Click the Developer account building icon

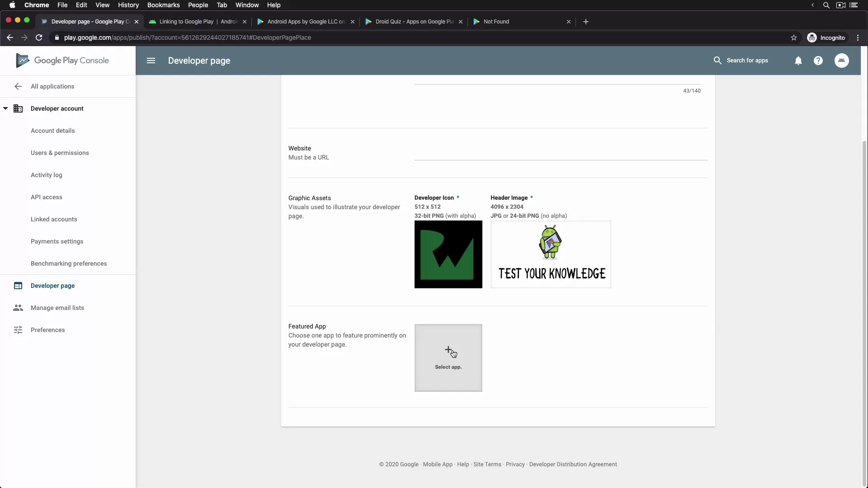pyautogui.click(x=18, y=108)
